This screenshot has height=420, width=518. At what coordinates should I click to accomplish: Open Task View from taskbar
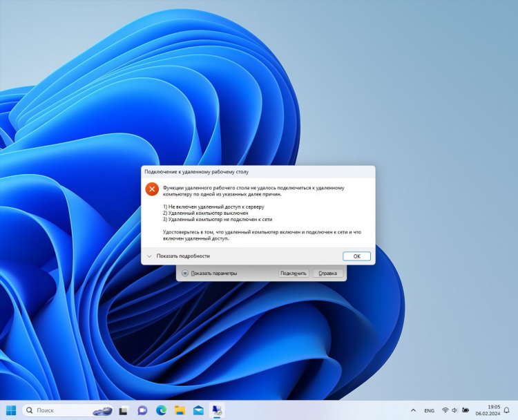[x=124, y=410]
